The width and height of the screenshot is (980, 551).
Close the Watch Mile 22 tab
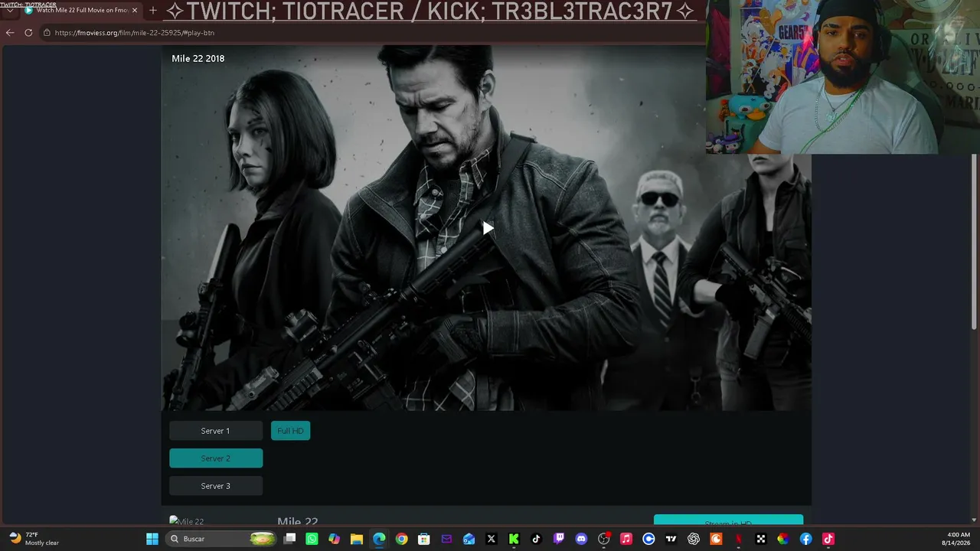[135, 11]
